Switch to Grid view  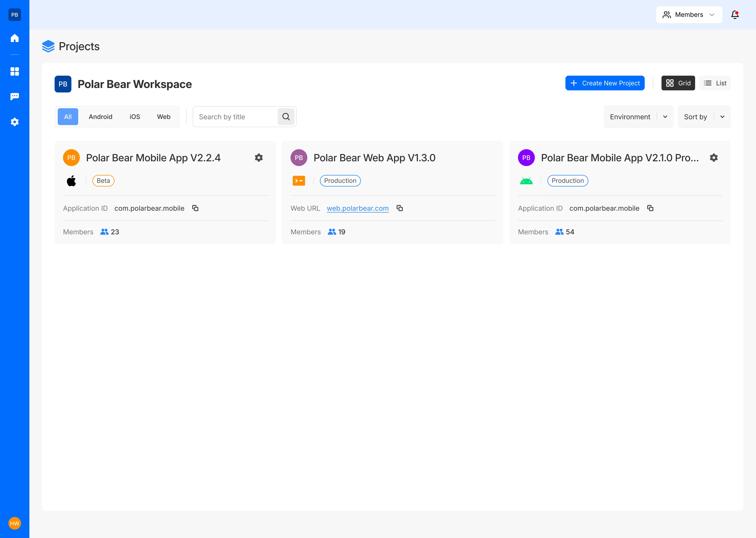pos(678,83)
